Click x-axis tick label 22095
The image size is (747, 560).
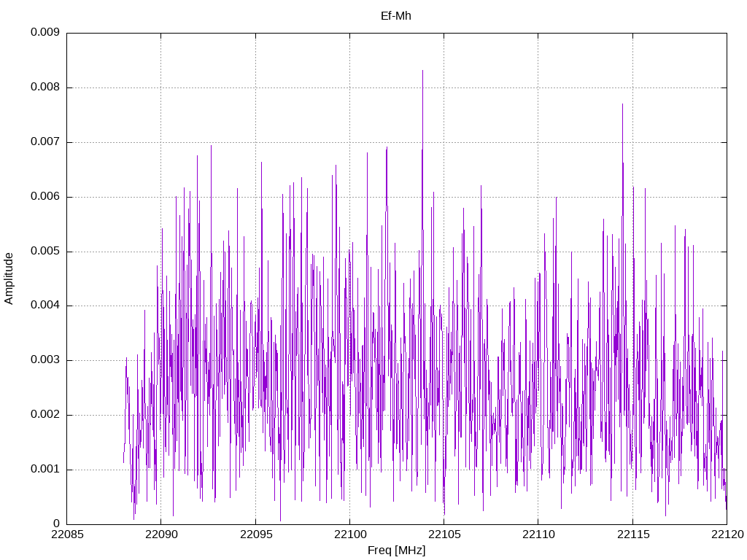[x=256, y=534]
